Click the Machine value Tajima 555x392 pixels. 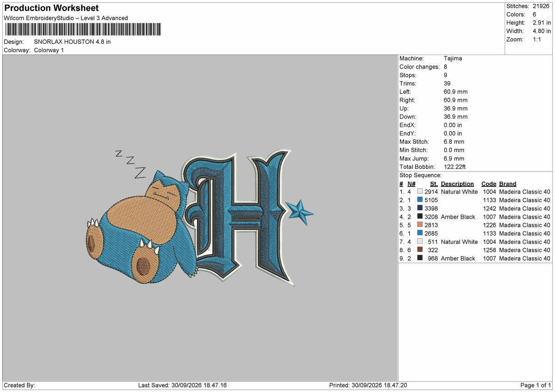[453, 58]
